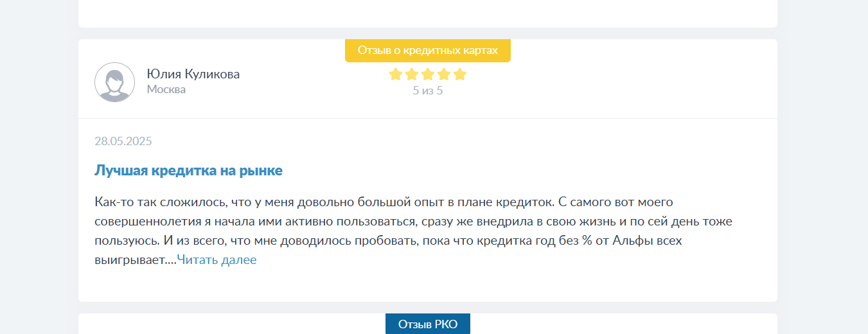This screenshot has width=868, height=334.
Task: Open the blue 'Отзыв РКО' badge
Action: (428, 324)
